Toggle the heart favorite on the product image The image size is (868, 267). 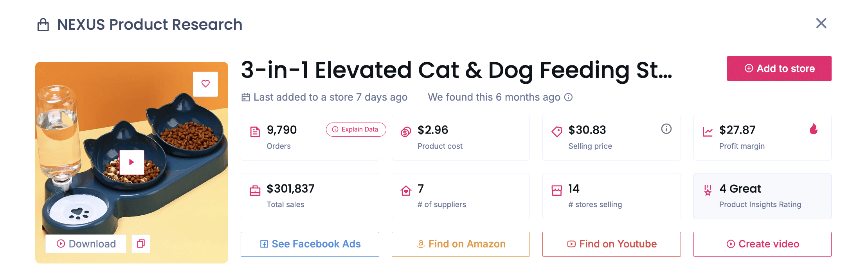(x=205, y=84)
